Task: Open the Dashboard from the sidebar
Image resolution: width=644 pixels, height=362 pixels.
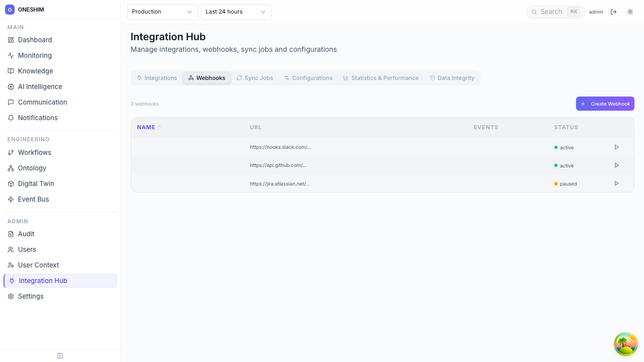Action: point(35,40)
